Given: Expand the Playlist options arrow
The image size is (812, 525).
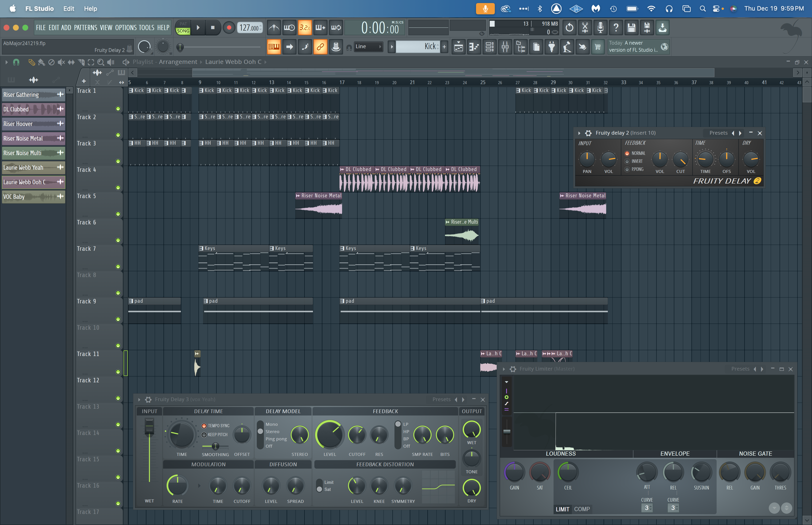Looking at the screenshot, I should (6, 62).
